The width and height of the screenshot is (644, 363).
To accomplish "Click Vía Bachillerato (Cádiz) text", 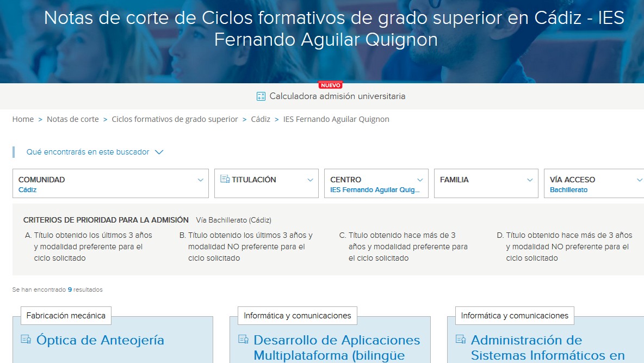I will [234, 220].
